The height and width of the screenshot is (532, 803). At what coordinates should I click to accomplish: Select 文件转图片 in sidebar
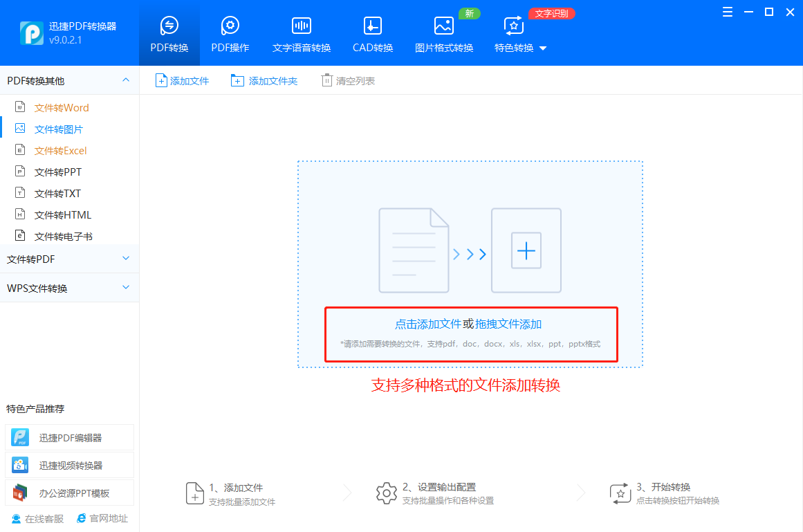[x=58, y=129]
